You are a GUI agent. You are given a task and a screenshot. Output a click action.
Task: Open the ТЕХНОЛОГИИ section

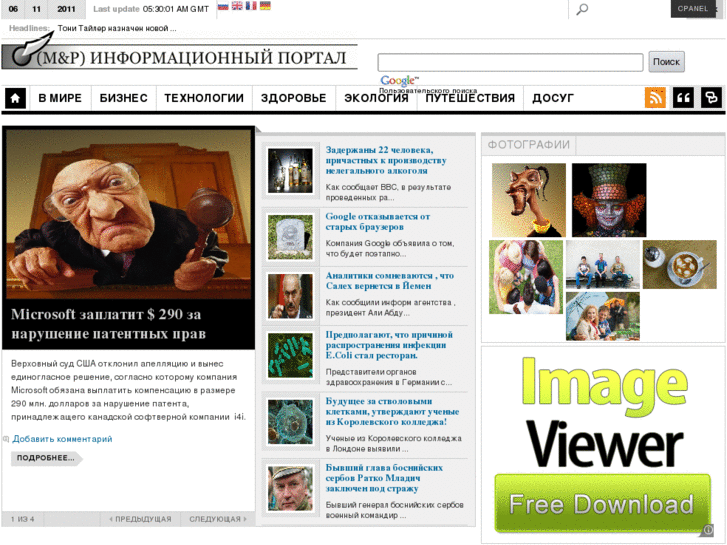point(204,98)
